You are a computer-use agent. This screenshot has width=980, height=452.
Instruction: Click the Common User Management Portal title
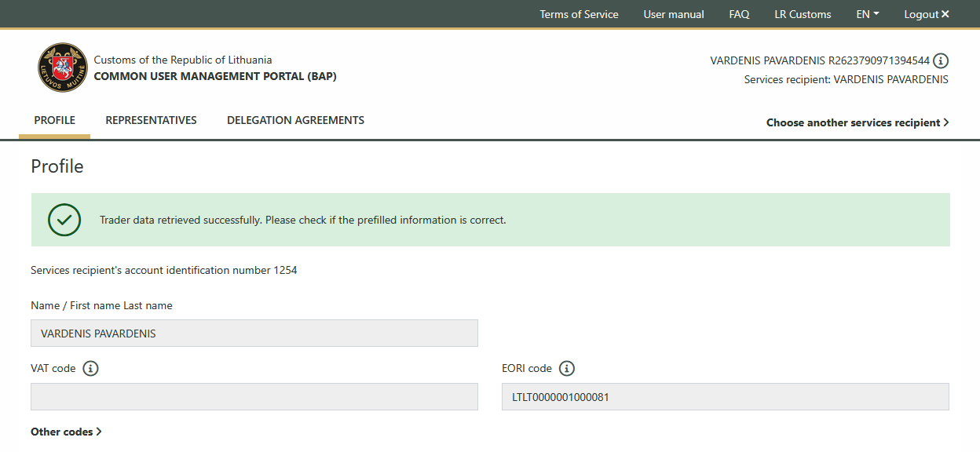coord(214,77)
